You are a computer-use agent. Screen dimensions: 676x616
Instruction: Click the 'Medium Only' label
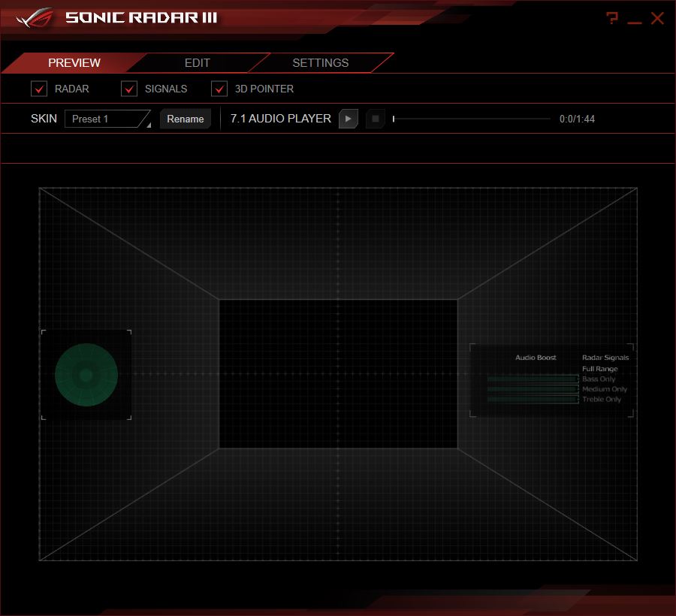click(x=605, y=389)
